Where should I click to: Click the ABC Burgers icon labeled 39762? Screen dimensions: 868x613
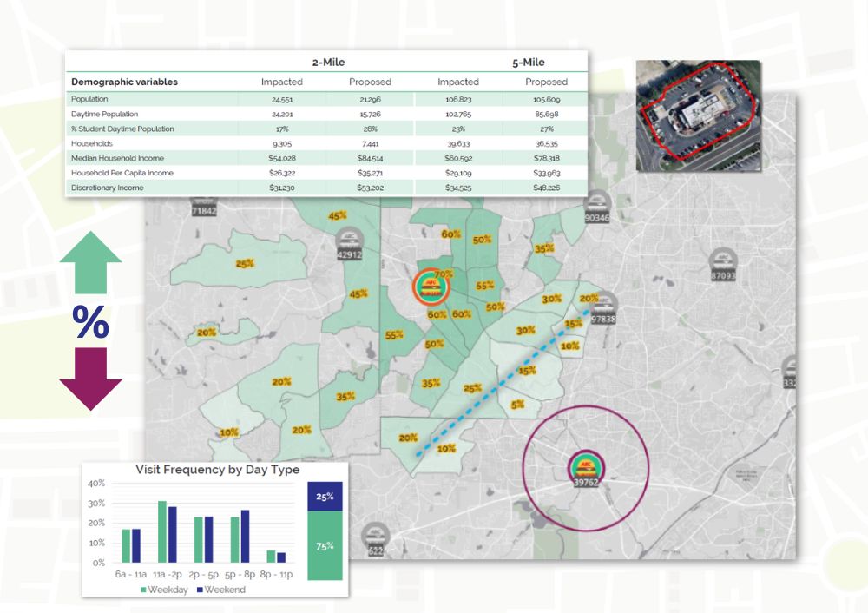(x=585, y=467)
